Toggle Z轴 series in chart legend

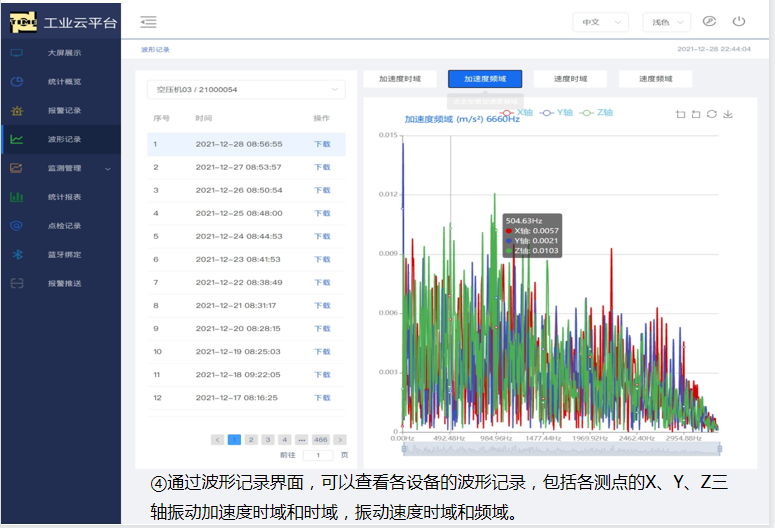[597, 113]
